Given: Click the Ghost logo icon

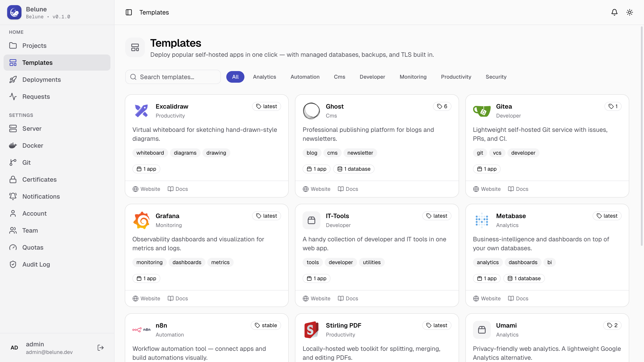Looking at the screenshot, I should pyautogui.click(x=311, y=111).
